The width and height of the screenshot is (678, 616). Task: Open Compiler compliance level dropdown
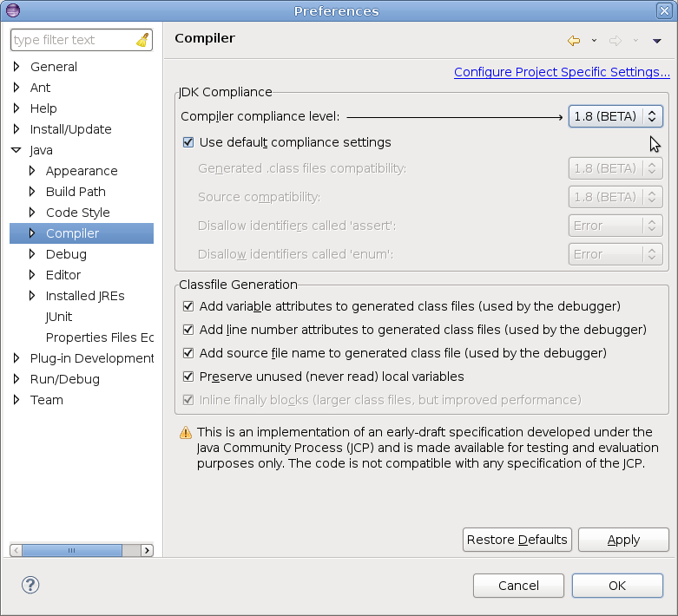click(x=615, y=116)
